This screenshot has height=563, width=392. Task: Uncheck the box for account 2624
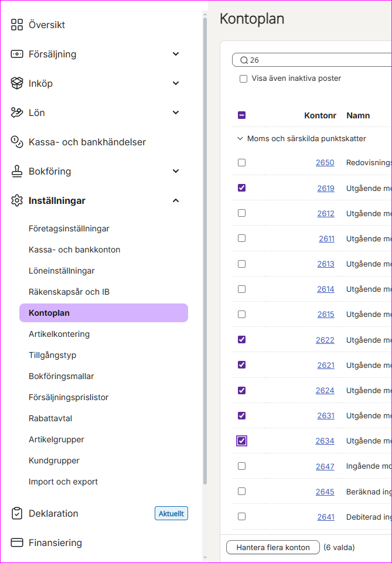pos(241,390)
